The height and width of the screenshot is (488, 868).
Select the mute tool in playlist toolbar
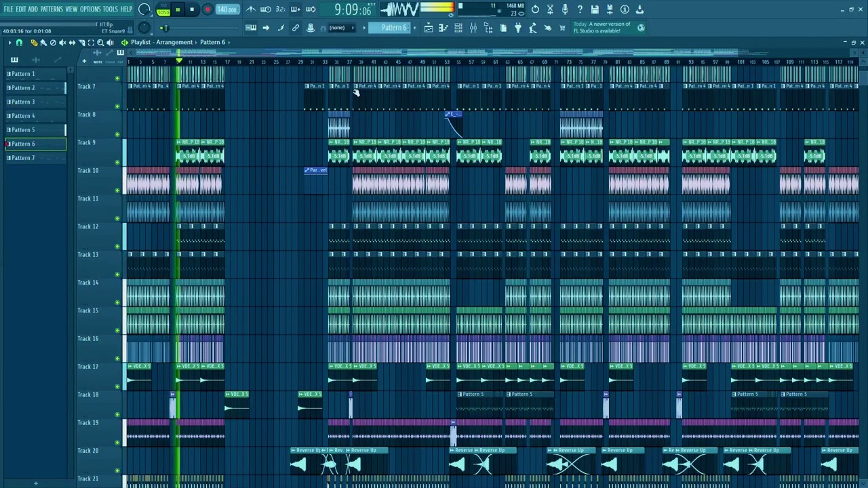62,43
